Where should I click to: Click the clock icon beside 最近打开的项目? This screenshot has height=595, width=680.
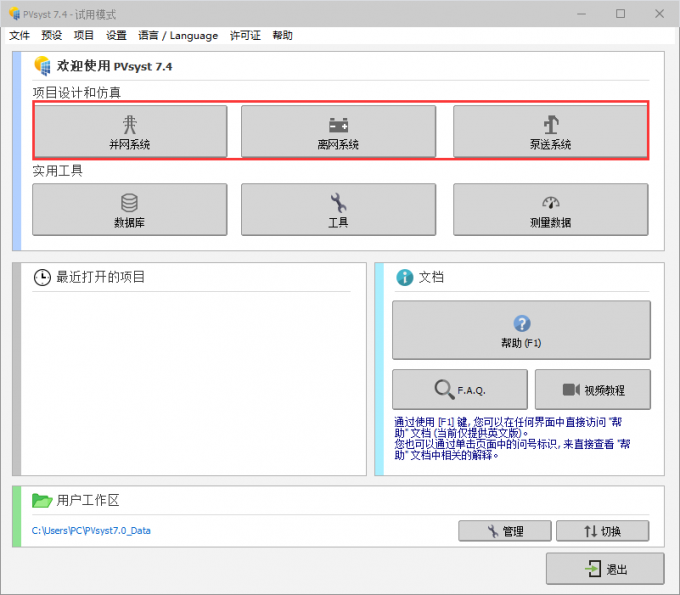42,278
